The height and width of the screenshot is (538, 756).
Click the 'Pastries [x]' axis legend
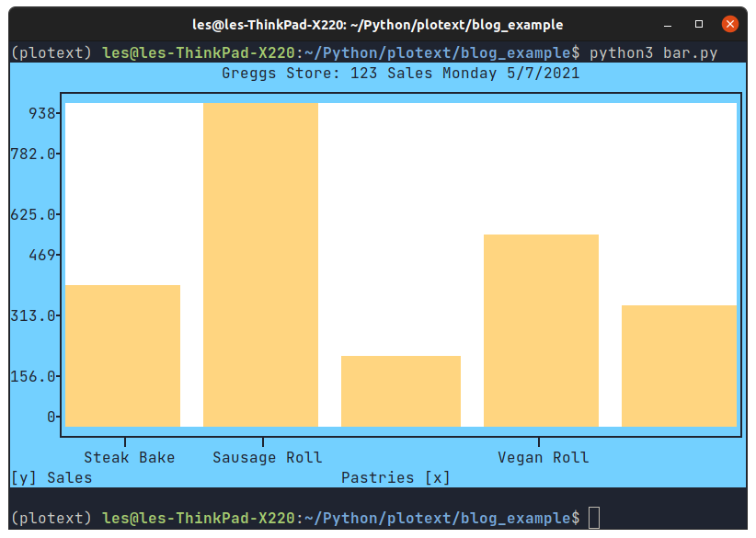click(395, 477)
